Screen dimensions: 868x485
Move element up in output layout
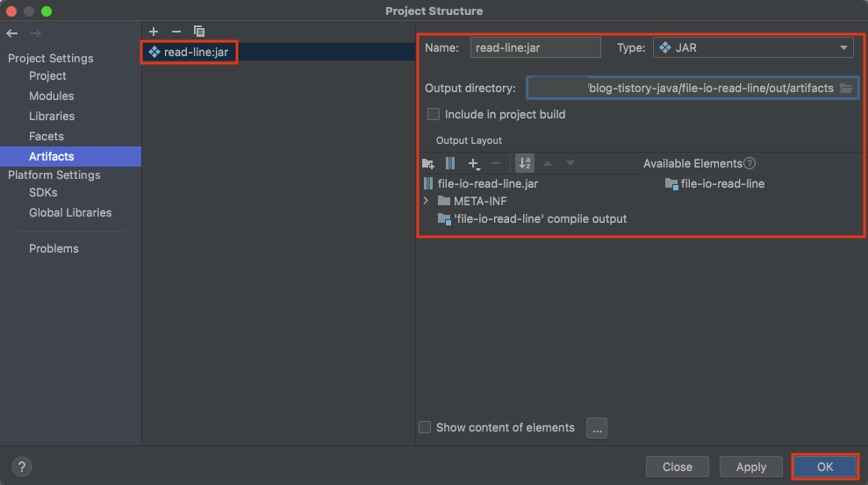(x=548, y=163)
